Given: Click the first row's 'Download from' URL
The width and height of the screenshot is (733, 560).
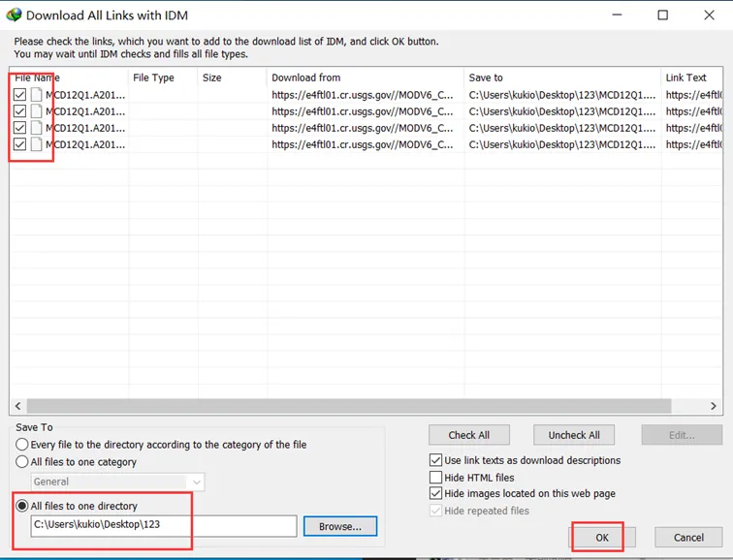Looking at the screenshot, I should point(363,95).
